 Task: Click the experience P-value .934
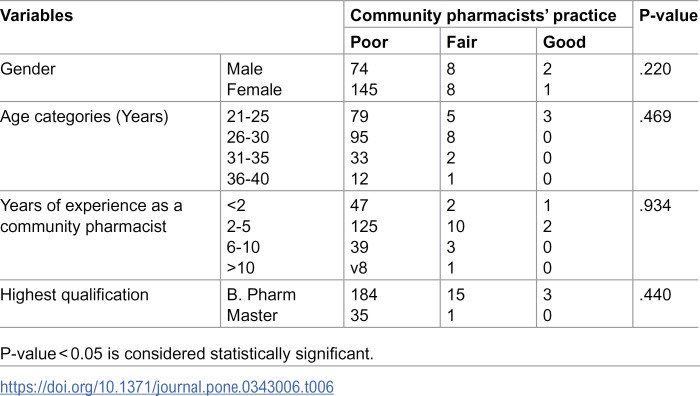[655, 205]
